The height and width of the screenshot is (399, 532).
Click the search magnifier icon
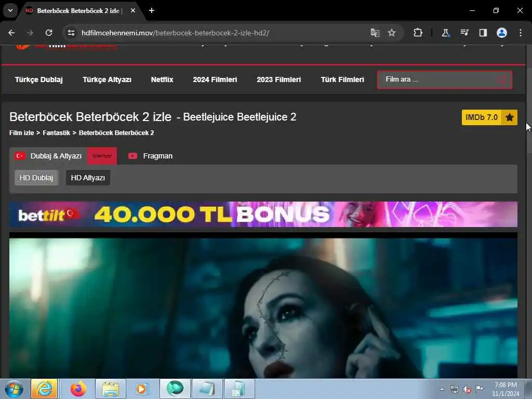pyautogui.click(x=502, y=79)
